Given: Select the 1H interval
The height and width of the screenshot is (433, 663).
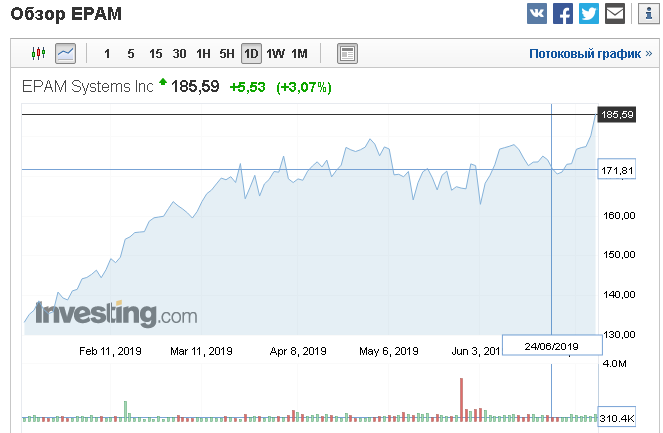Looking at the screenshot, I should 203,54.
